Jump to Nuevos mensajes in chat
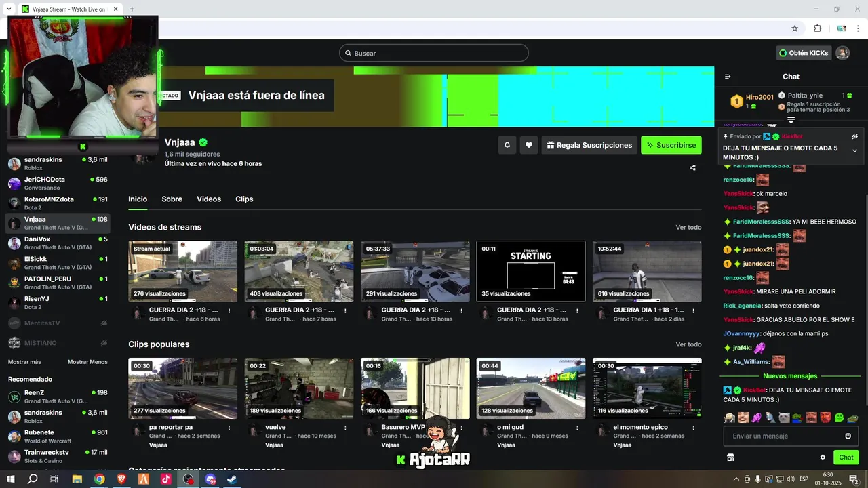 click(790, 376)
